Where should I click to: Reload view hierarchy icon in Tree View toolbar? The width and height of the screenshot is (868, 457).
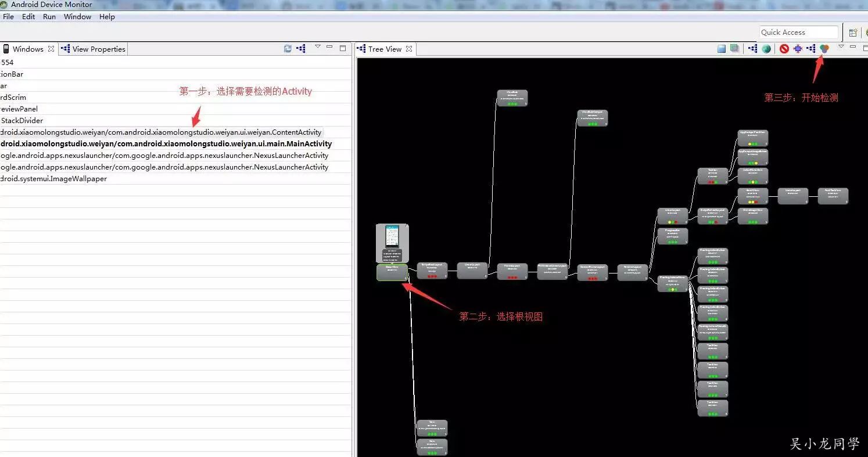point(753,49)
